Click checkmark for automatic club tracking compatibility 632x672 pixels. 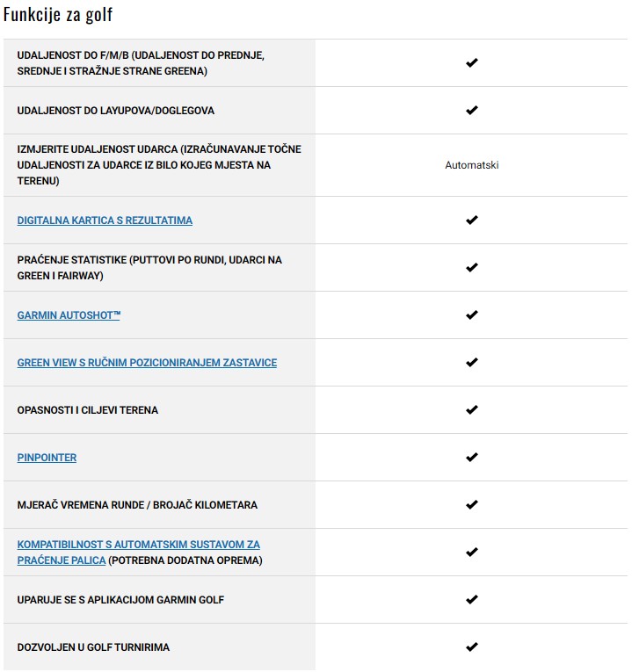(x=472, y=553)
